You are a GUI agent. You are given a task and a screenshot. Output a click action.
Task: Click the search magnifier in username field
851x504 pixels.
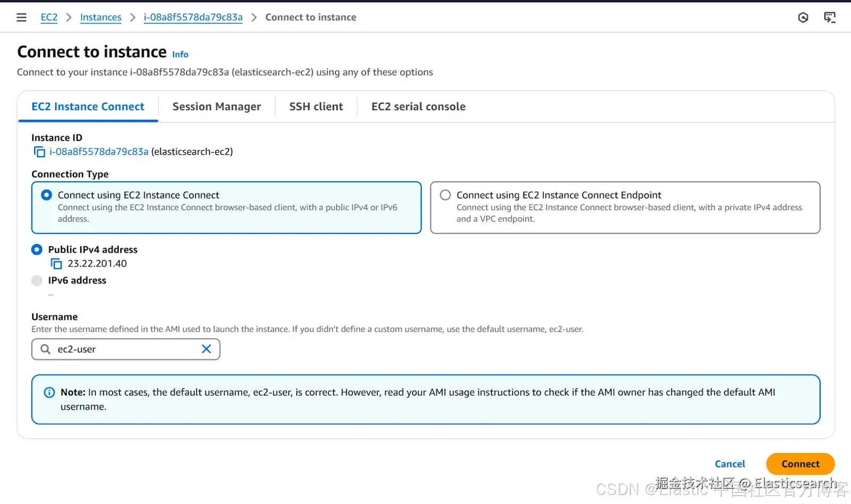click(x=46, y=349)
